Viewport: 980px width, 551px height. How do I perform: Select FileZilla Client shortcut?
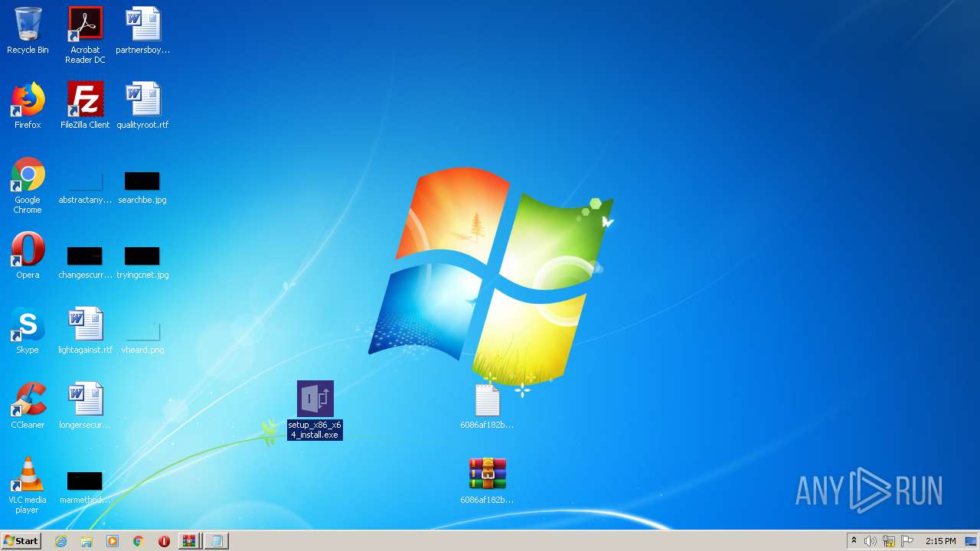point(85,106)
